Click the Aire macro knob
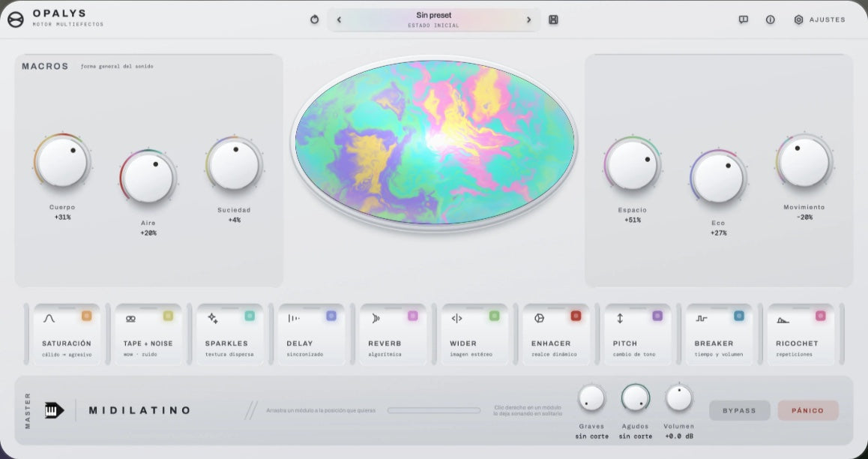The width and height of the screenshot is (868, 459). click(x=148, y=178)
